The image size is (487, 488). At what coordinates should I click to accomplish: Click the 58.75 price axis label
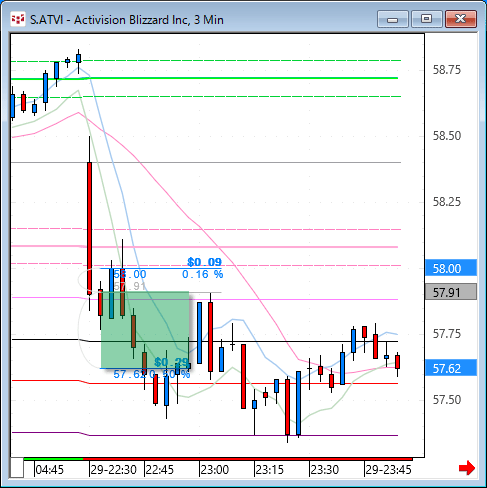(447, 70)
